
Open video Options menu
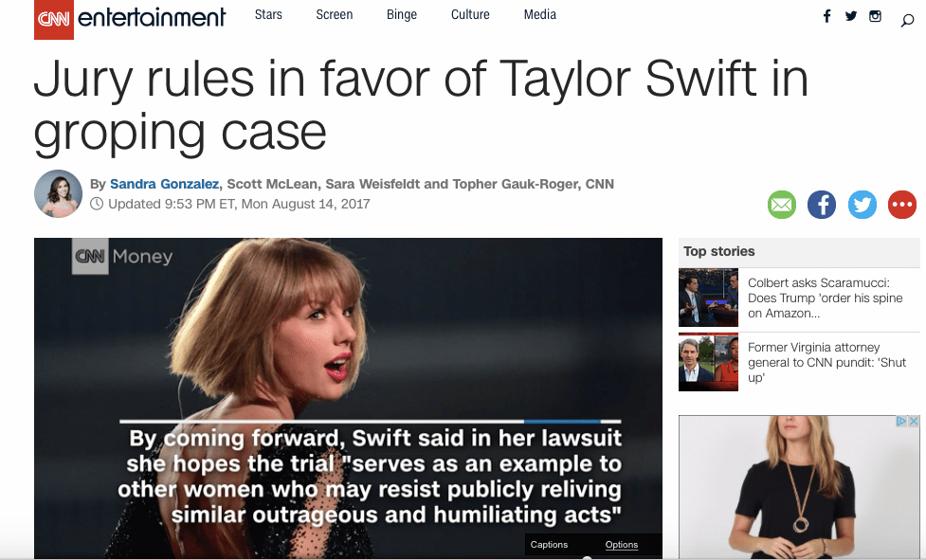[x=621, y=545]
